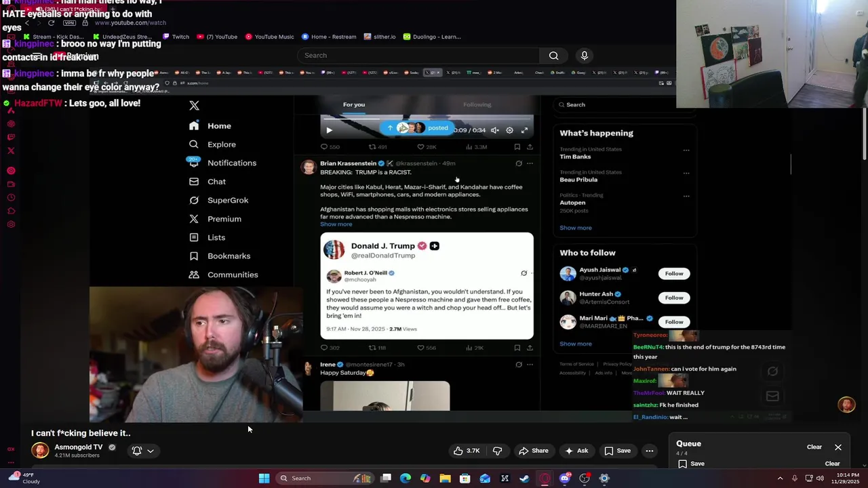Viewport: 868px width, 488px height.
Task: Mute the embedded X video
Action: tap(495, 130)
